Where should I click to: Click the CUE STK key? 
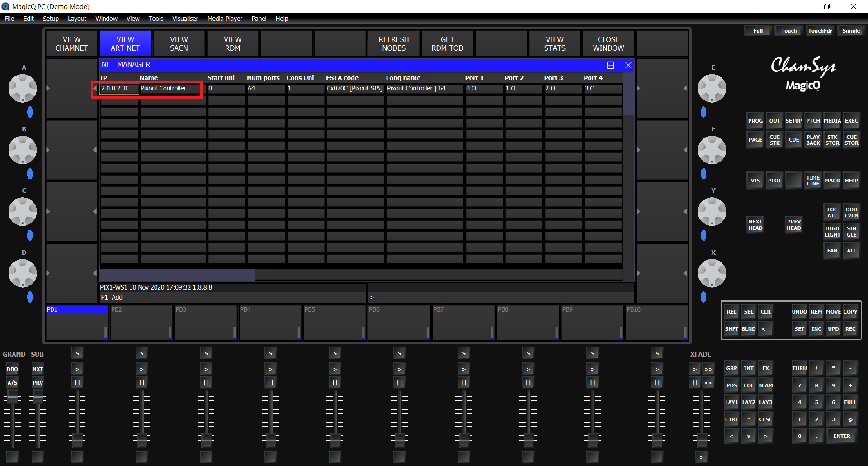[774, 140]
